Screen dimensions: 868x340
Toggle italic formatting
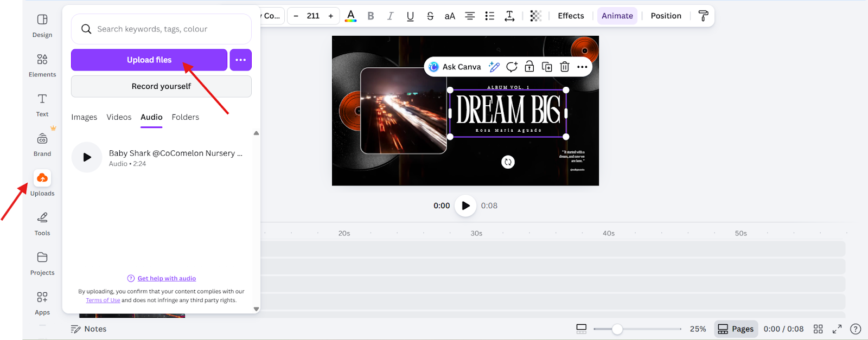391,16
